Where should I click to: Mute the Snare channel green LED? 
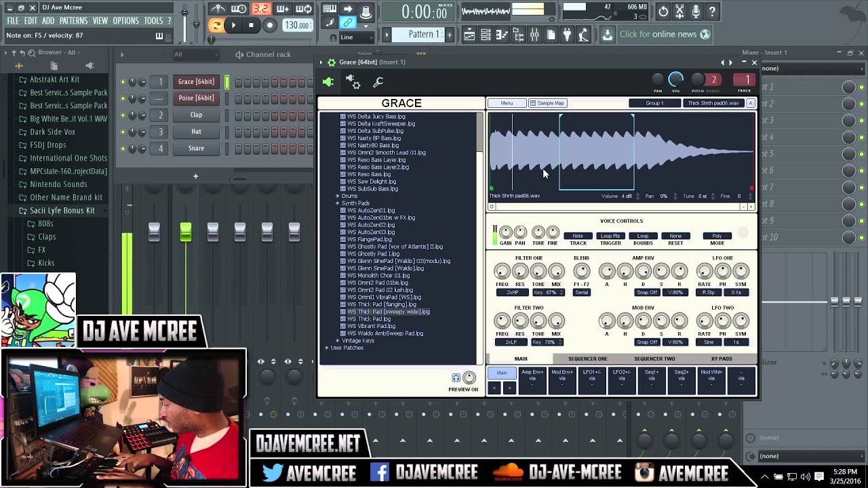[x=123, y=148]
